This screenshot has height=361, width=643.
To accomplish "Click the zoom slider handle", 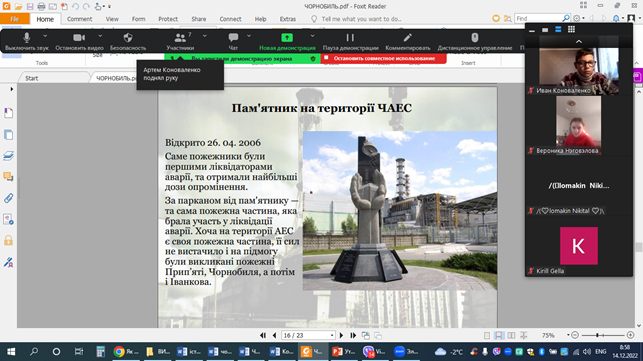I will coord(597,336).
